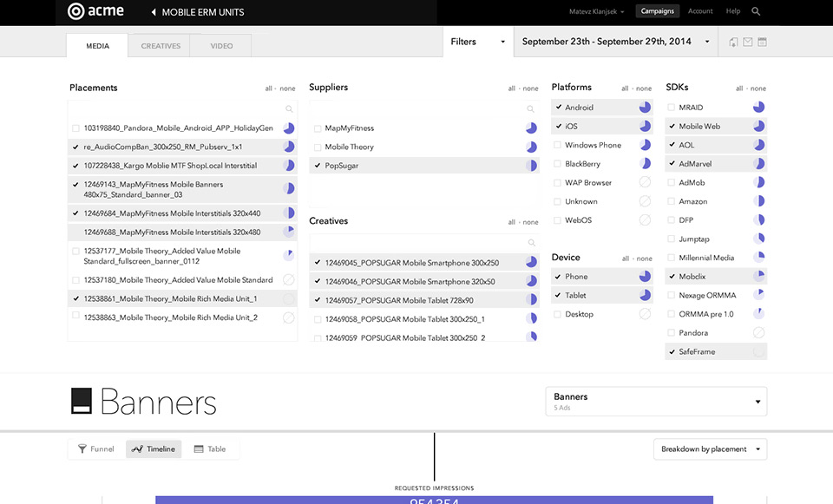Click Suppliers search input field
This screenshot has height=504, width=833.
[x=423, y=109]
